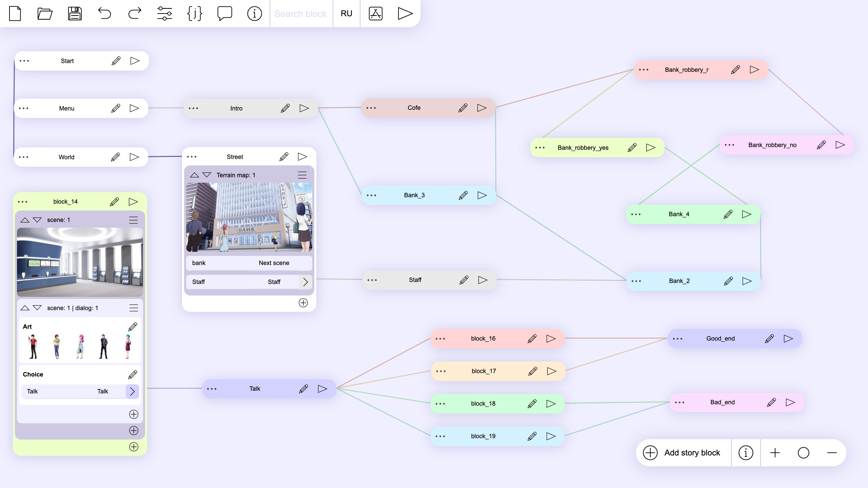
Task: Click the redo icon
Action: [134, 13]
